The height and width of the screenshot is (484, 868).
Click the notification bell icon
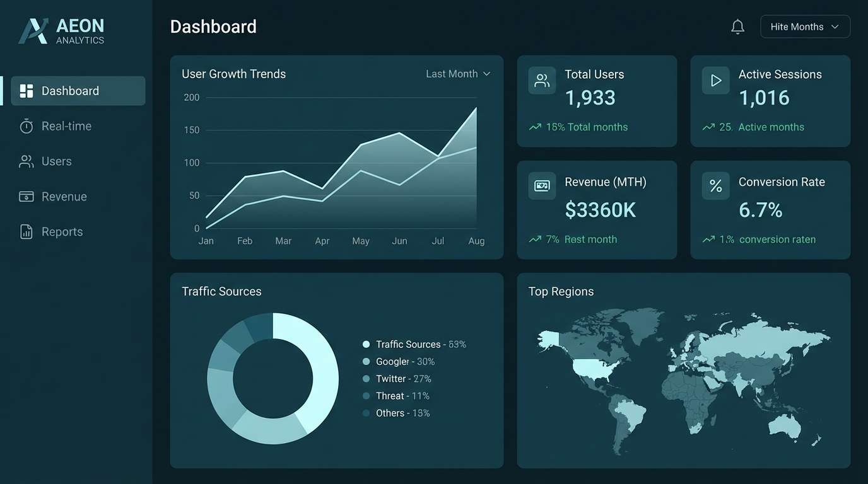tap(737, 26)
